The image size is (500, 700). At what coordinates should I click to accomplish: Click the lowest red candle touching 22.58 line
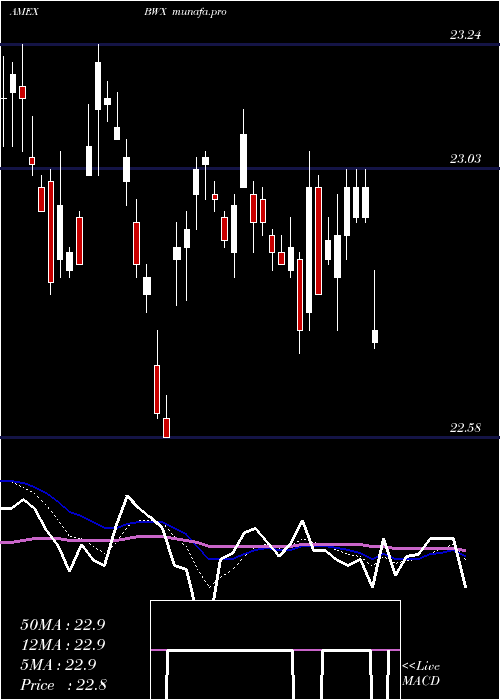coord(167,428)
